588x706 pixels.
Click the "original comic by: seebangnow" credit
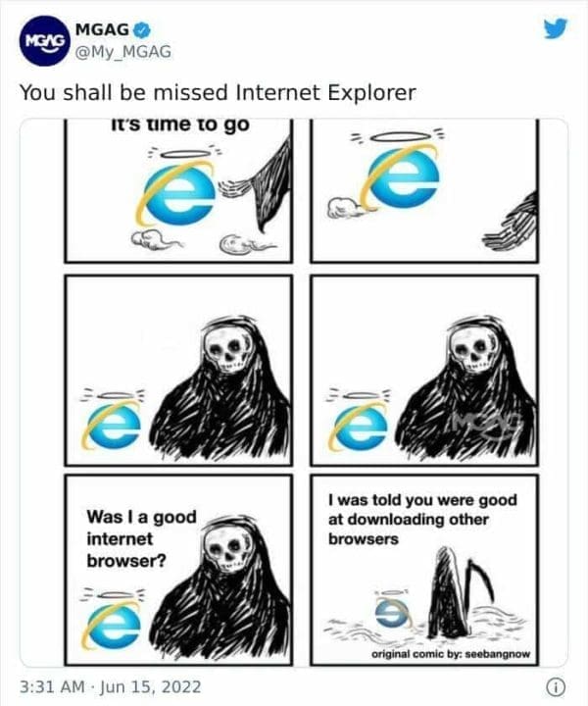pos(451,654)
